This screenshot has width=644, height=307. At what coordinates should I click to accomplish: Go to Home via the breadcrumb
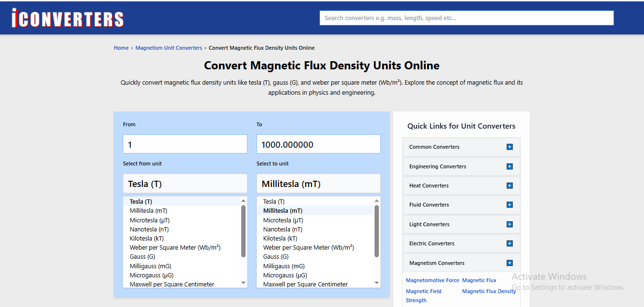121,47
